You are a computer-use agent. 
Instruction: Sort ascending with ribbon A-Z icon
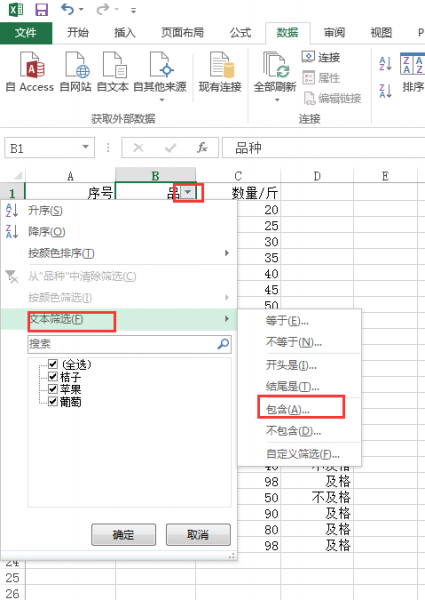(x=385, y=63)
